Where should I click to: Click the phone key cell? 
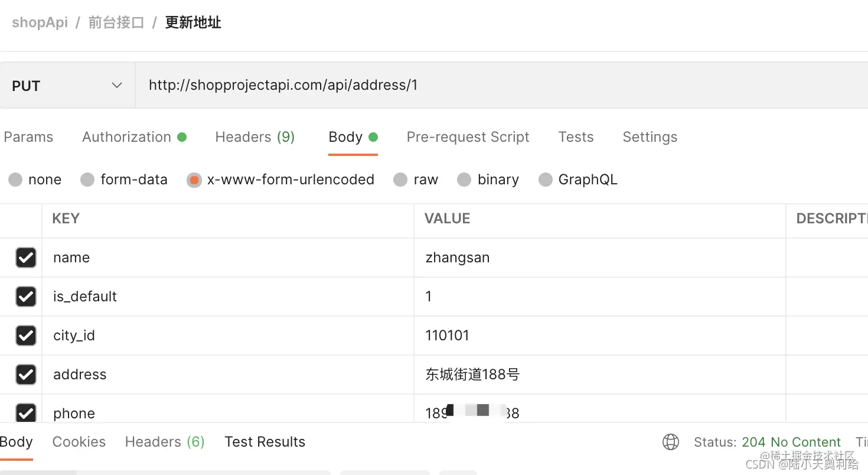(x=228, y=409)
